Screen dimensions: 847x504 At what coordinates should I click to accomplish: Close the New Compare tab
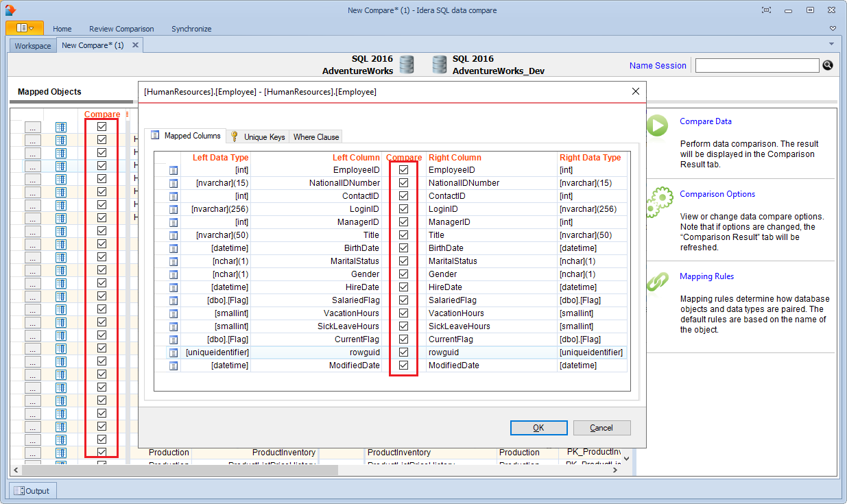(135, 45)
